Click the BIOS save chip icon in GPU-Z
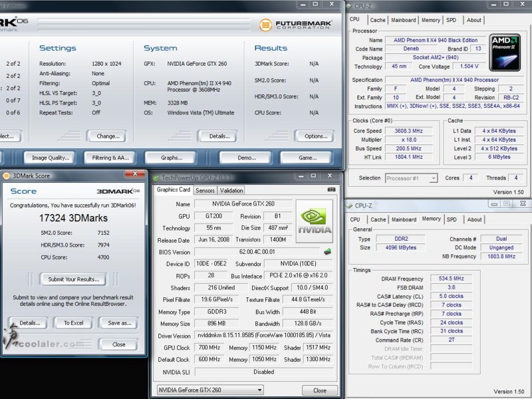This screenshot has height=399, width=532. point(327,252)
